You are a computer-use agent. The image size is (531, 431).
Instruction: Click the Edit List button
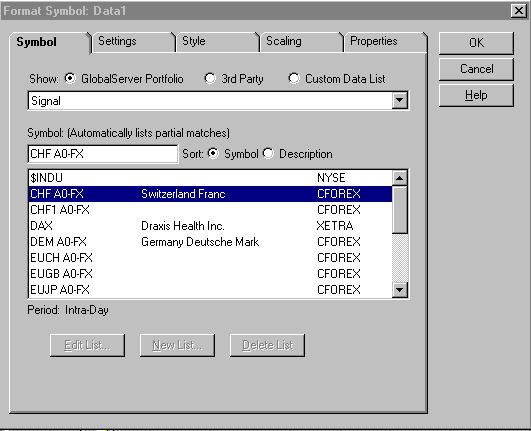pos(87,345)
